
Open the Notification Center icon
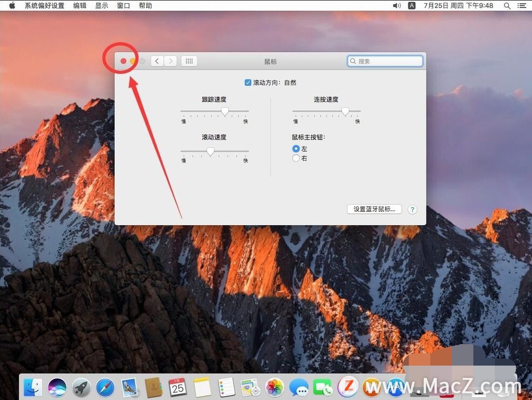(x=522, y=5)
